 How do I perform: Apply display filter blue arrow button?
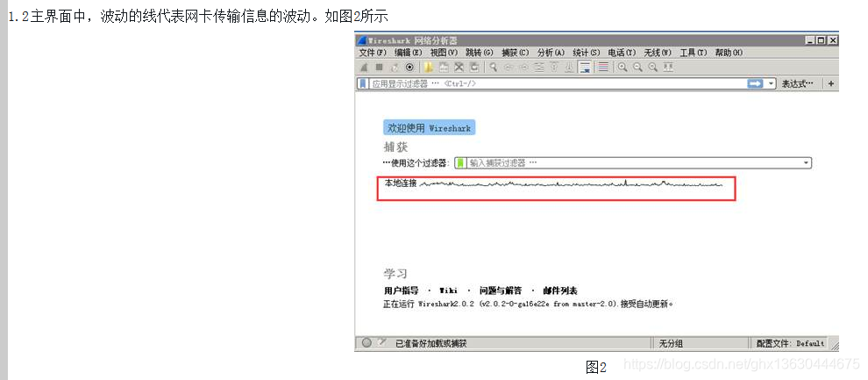point(755,83)
